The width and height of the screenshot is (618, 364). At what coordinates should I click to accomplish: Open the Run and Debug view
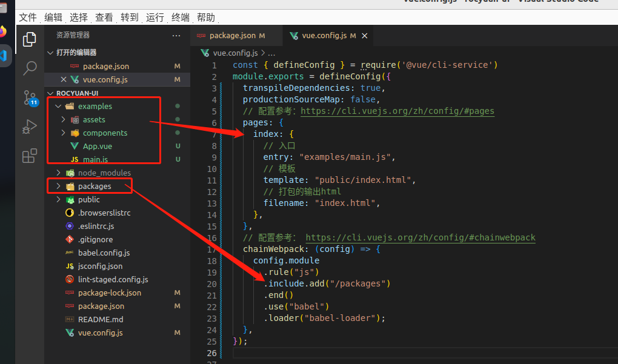coord(30,127)
